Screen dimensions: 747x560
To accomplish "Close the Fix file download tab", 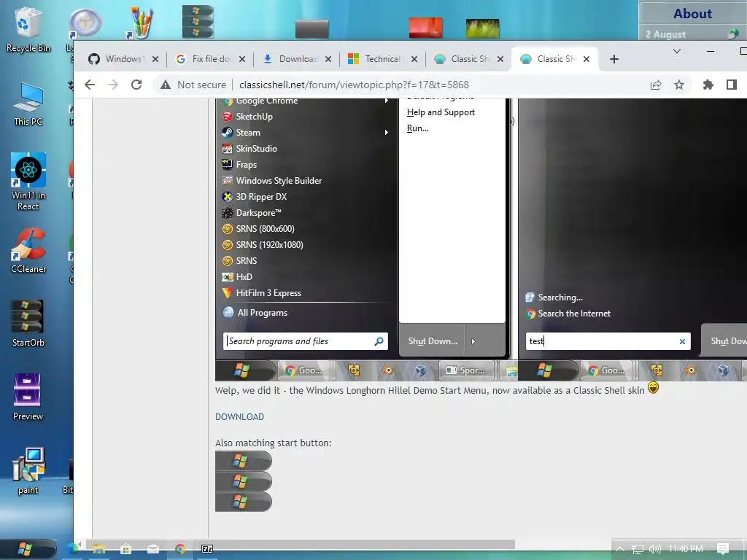I will (x=242, y=59).
